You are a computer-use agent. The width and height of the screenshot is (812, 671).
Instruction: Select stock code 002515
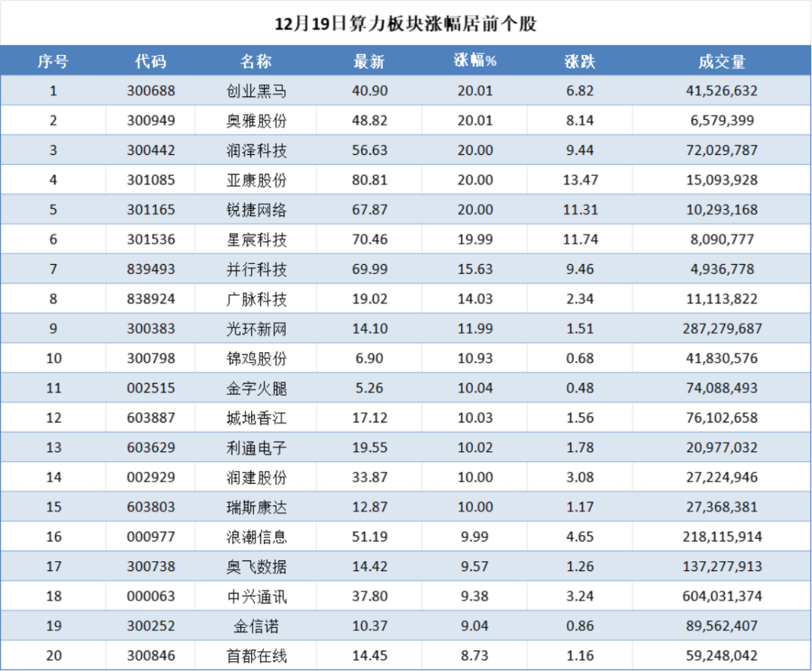coord(150,388)
